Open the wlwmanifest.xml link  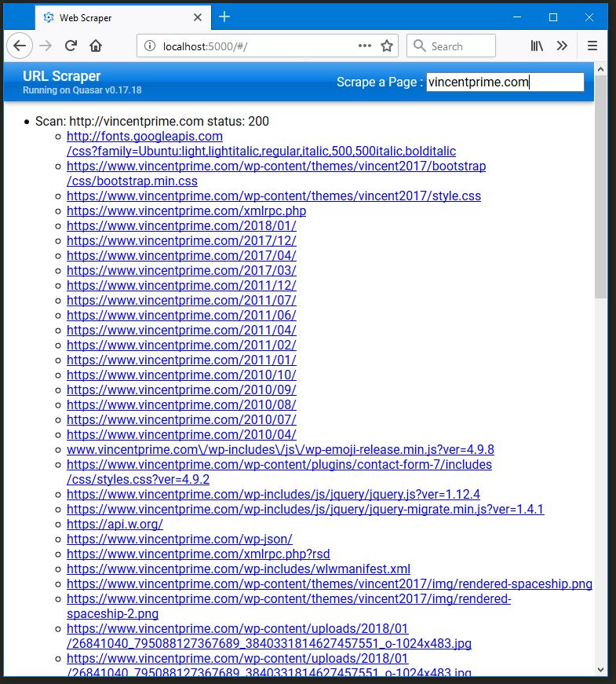click(x=239, y=569)
